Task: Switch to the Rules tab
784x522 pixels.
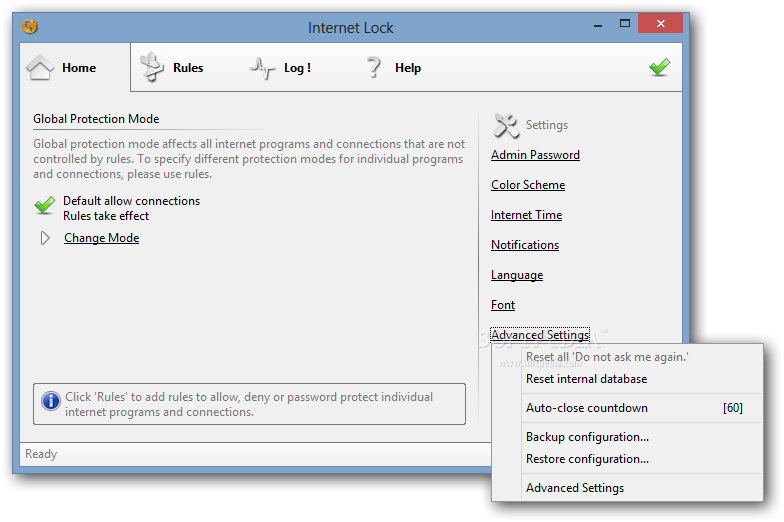Action: pyautogui.click(x=187, y=68)
